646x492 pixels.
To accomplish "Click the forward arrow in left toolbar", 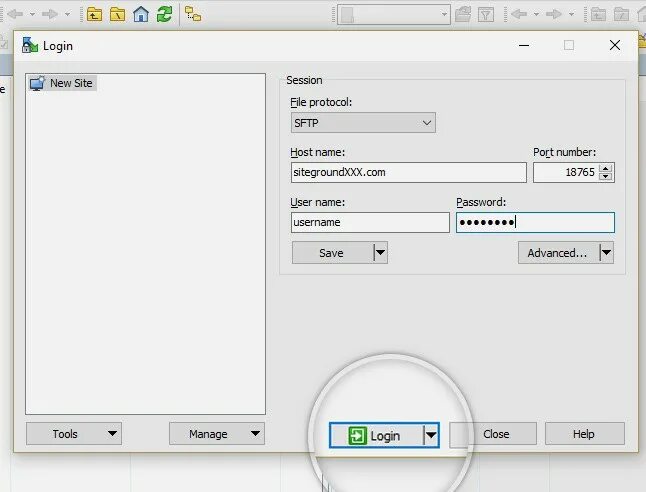I will click(x=50, y=14).
